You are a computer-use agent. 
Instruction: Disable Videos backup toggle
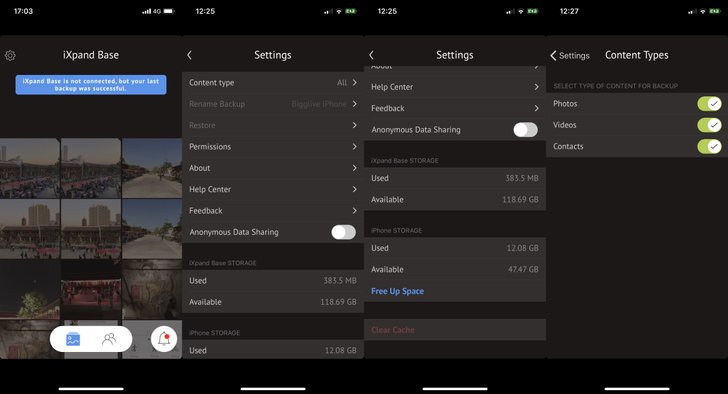coord(709,125)
